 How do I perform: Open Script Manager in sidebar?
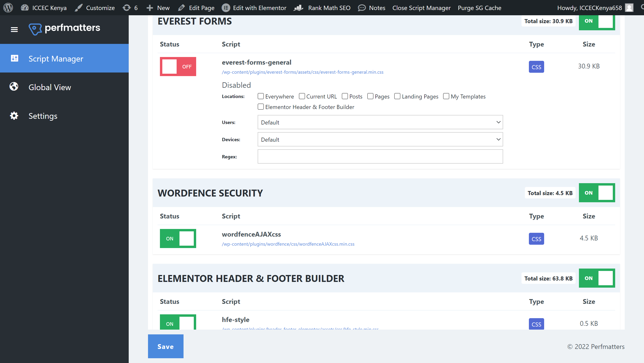[x=64, y=58]
